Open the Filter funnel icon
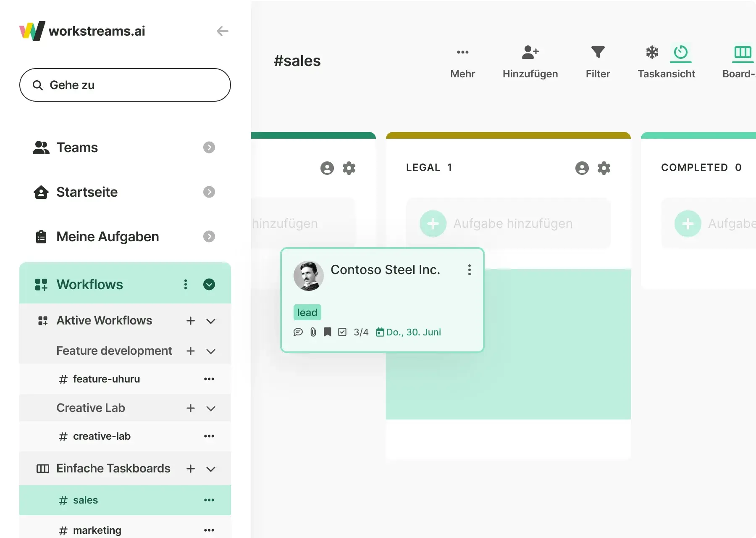The image size is (756, 538). [x=598, y=52]
